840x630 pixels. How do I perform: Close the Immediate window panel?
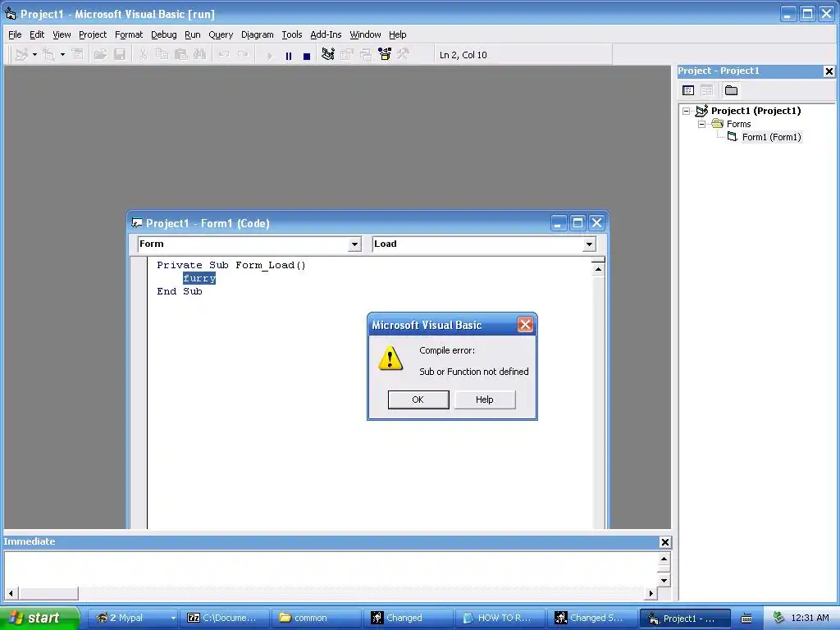pos(664,542)
